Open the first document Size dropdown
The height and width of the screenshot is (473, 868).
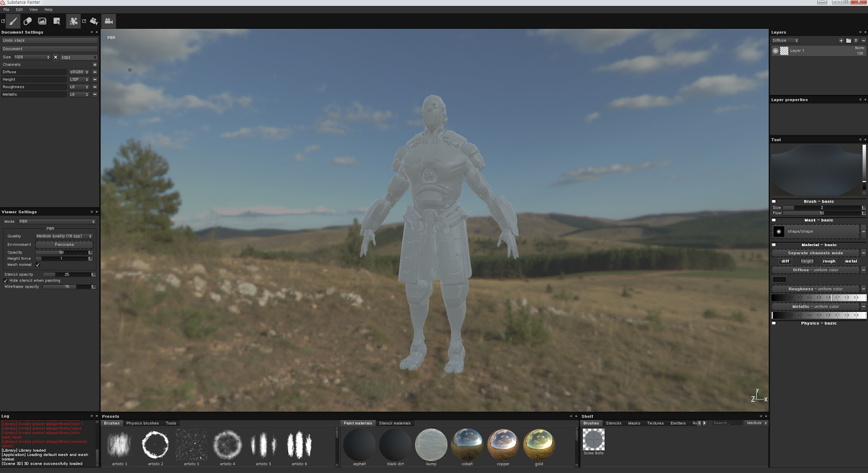pos(31,57)
